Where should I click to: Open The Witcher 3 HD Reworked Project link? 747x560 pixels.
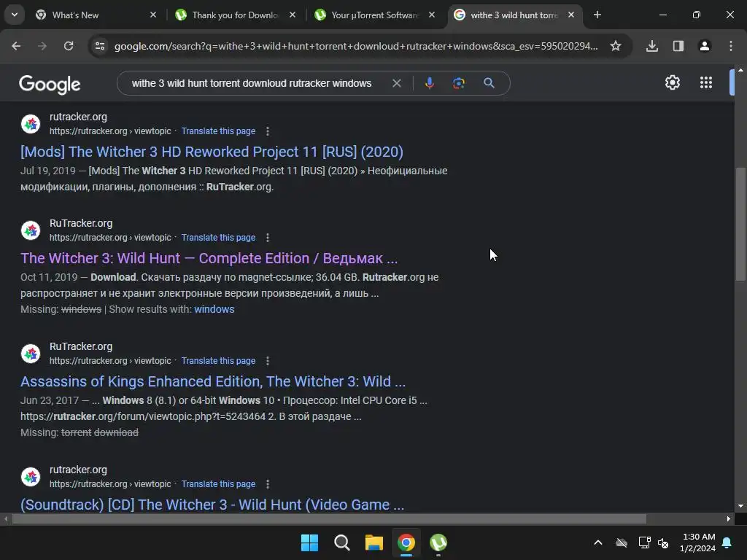212,152
